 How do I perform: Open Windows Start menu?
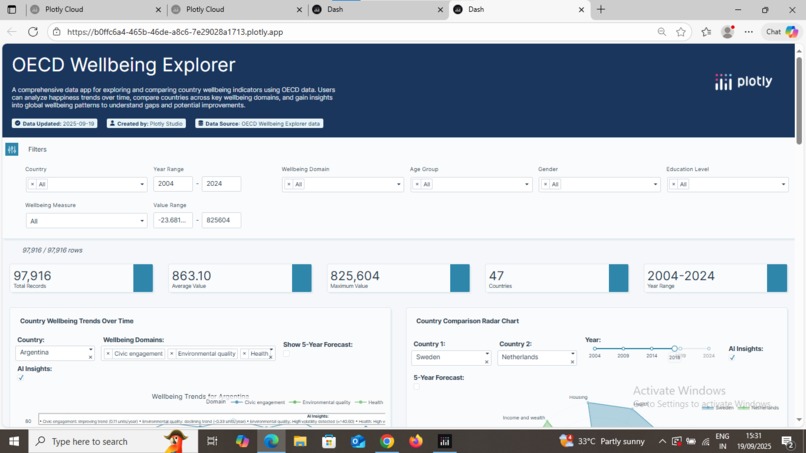click(14, 441)
